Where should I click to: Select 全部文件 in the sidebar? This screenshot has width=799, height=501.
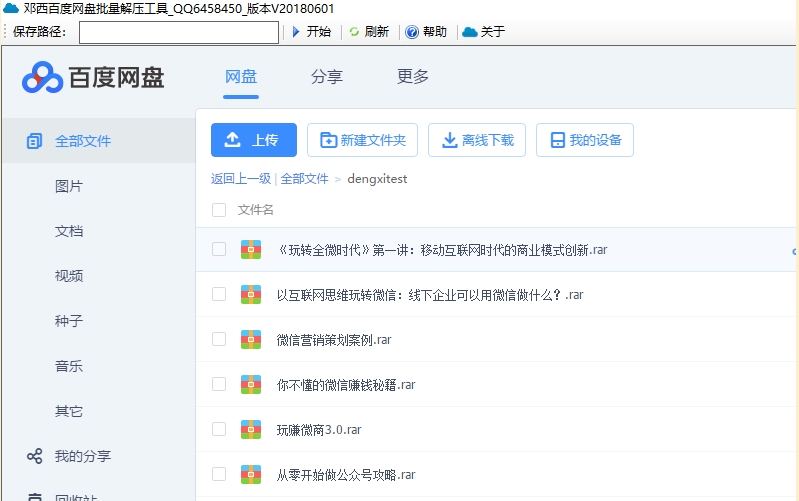(x=82, y=141)
